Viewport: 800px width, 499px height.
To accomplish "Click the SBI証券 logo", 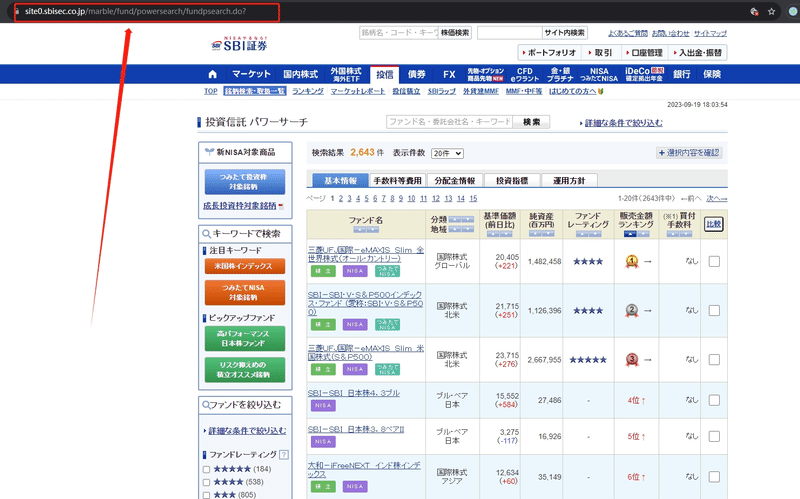I will coord(240,44).
